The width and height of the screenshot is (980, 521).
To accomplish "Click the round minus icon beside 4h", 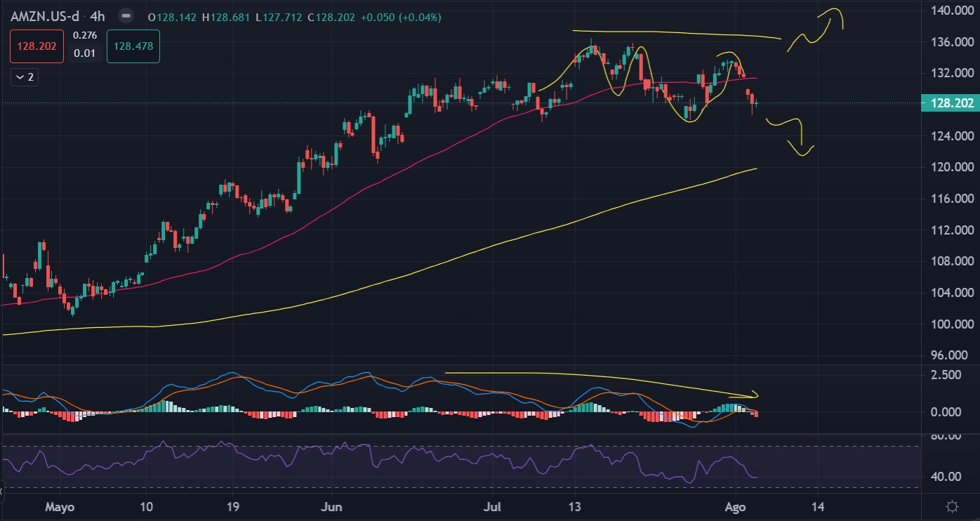I will [x=126, y=15].
